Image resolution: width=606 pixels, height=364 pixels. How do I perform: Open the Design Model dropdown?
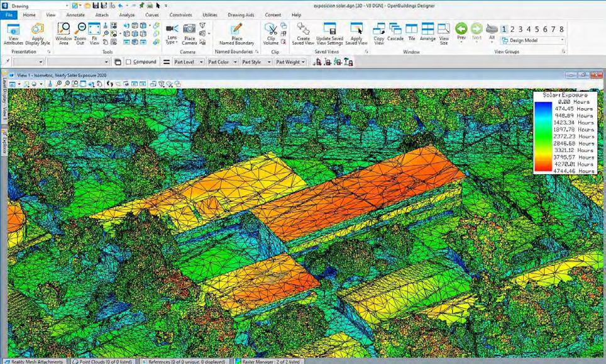532,40
